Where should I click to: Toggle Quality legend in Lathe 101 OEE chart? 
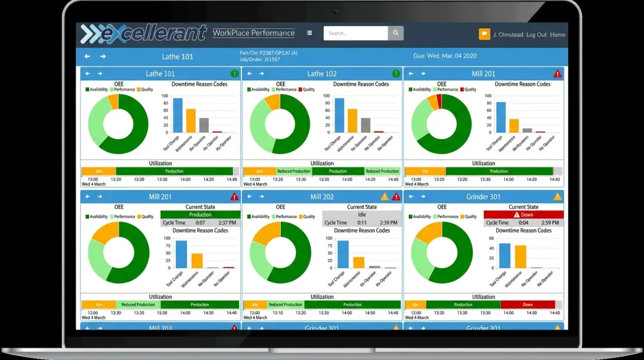tap(145, 90)
